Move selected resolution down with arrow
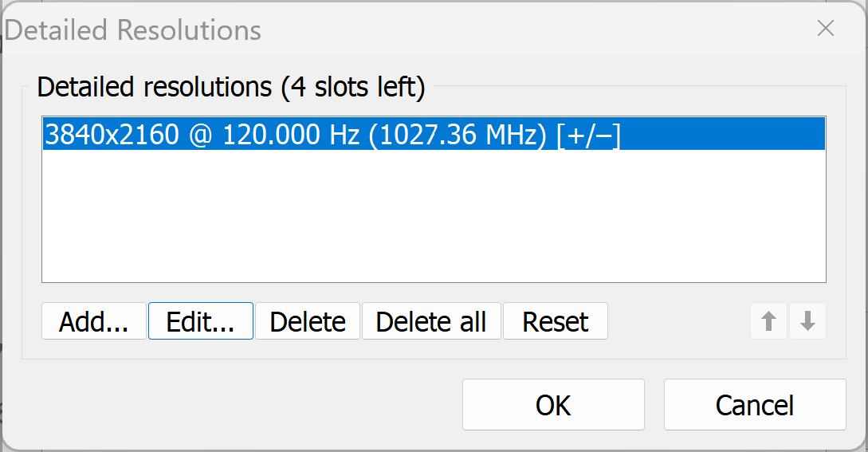 (807, 320)
